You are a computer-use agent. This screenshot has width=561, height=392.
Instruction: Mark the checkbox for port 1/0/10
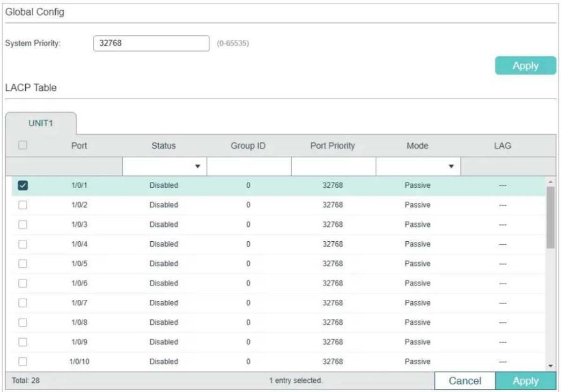coord(22,362)
